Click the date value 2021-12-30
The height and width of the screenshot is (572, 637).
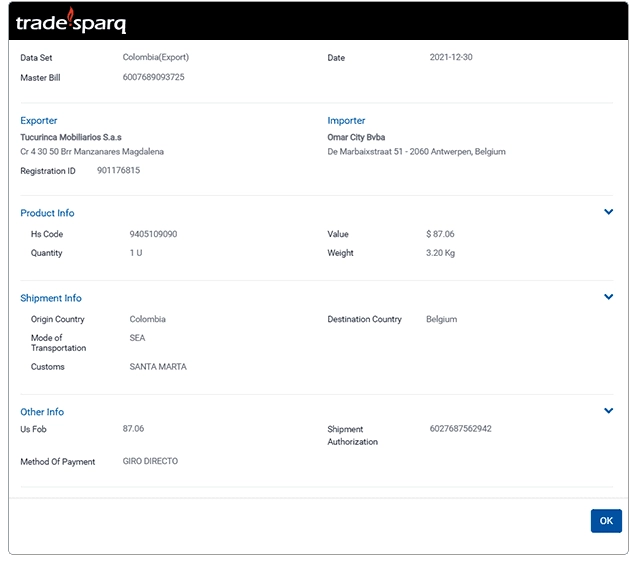(x=451, y=57)
